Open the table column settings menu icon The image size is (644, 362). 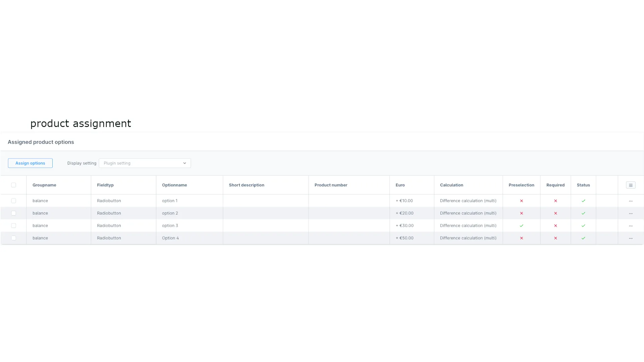[x=631, y=185]
